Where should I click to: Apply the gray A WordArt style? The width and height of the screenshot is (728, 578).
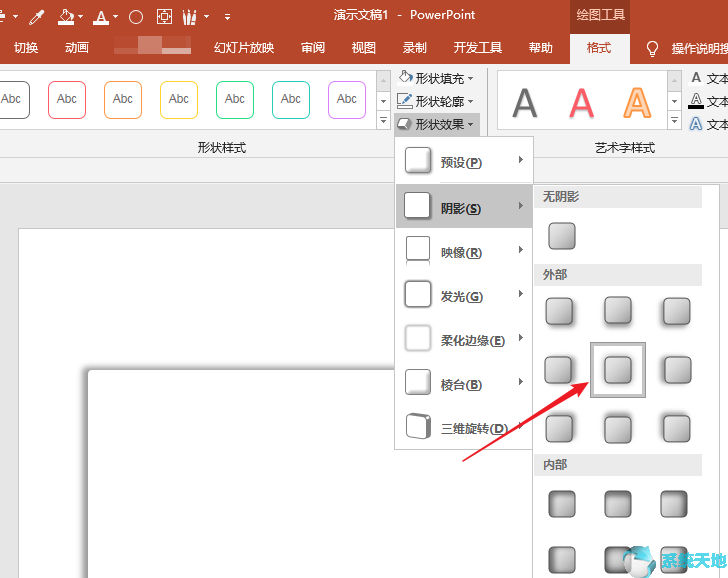coord(525,104)
